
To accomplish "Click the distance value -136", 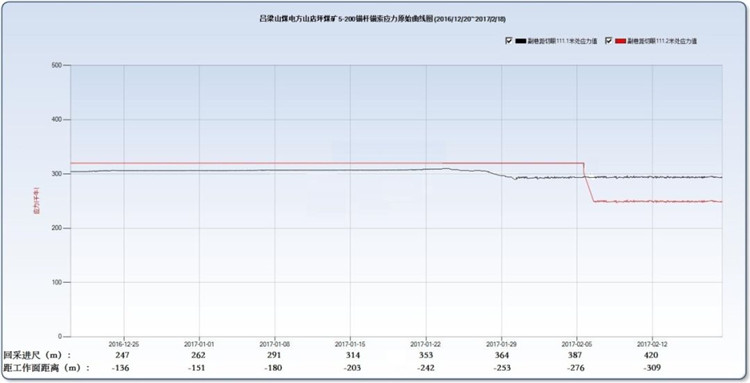I will (x=121, y=368).
